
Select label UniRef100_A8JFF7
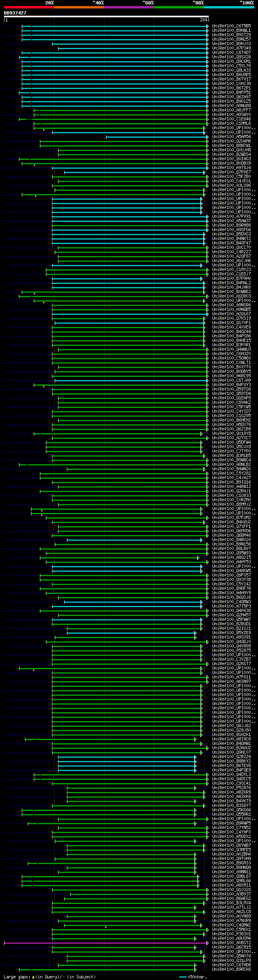[x=231, y=110]
